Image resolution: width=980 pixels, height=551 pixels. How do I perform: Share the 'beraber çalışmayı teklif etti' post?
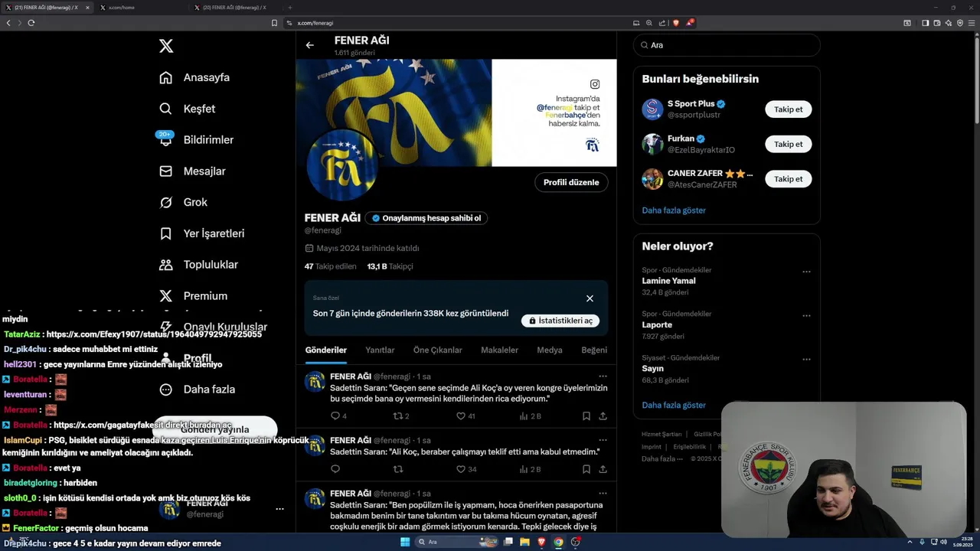point(603,469)
